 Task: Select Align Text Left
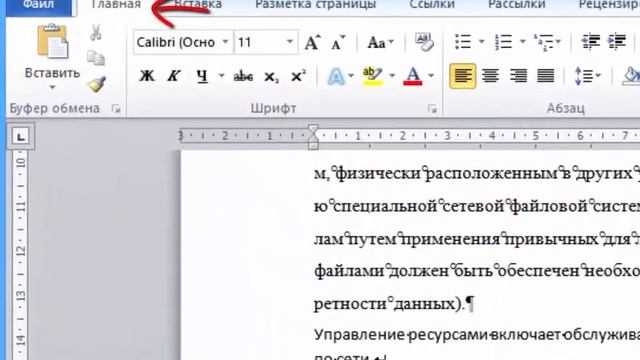tap(462, 76)
